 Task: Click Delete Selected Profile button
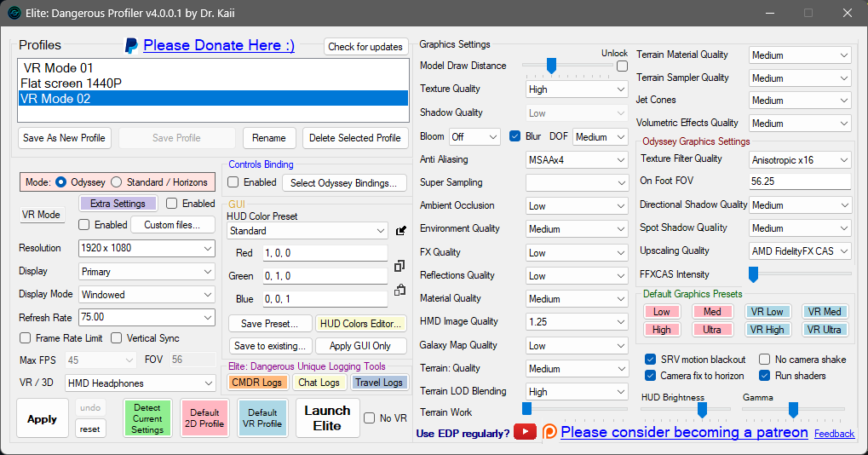coord(355,138)
